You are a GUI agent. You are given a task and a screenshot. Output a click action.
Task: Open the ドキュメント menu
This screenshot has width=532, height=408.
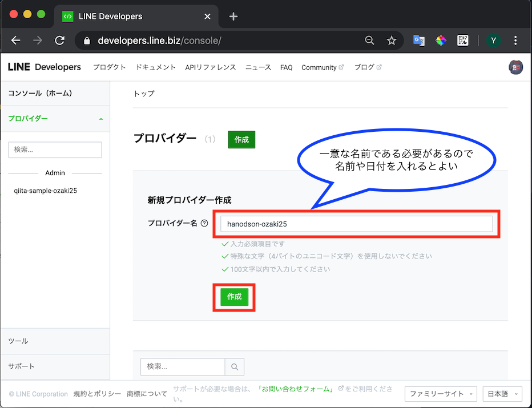tap(156, 67)
